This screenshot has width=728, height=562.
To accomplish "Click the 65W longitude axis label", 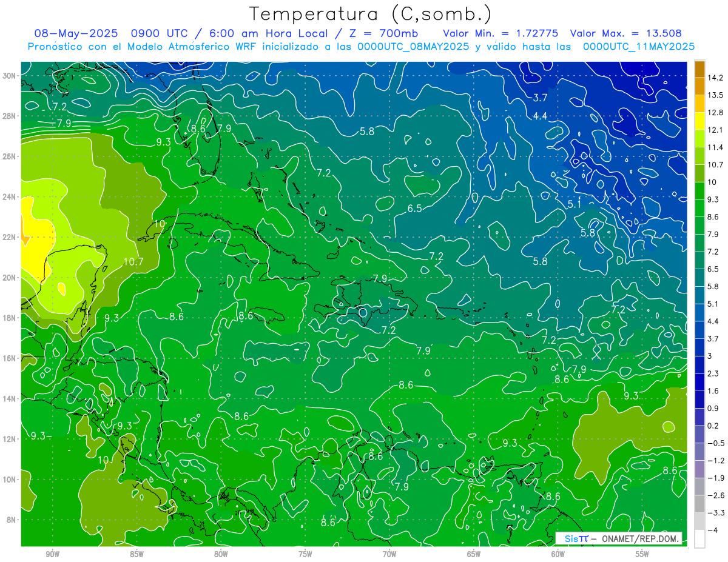I will pyautogui.click(x=474, y=554).
